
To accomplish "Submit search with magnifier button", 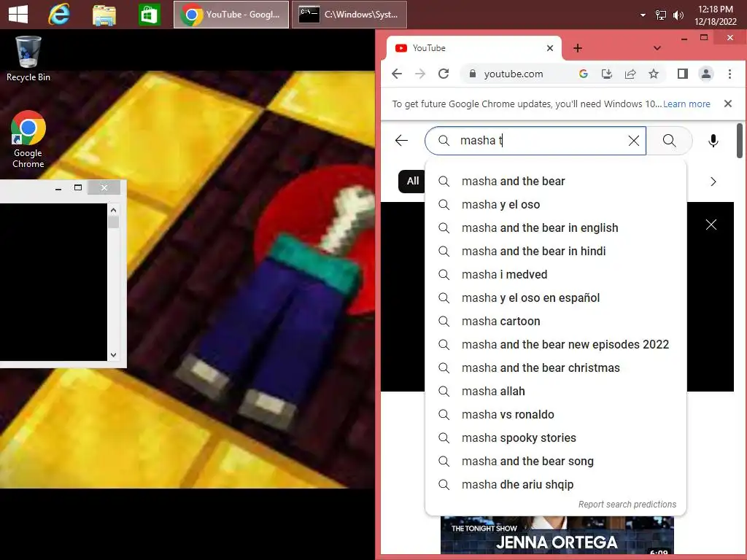I will click(x=670, y=141).
